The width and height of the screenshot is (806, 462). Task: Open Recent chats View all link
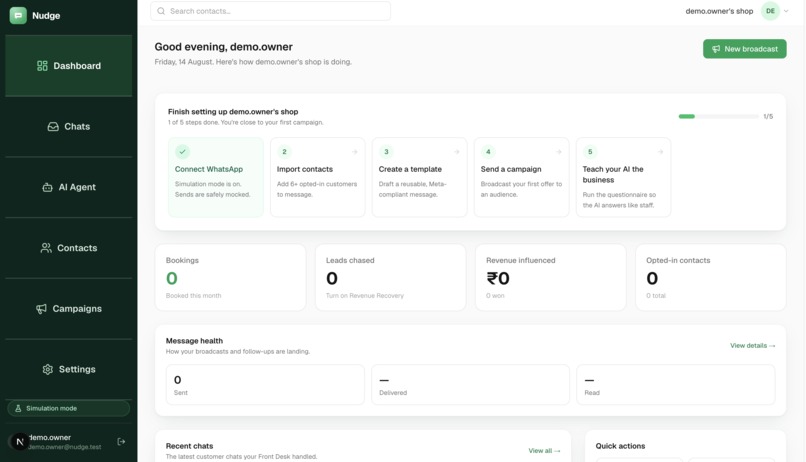point(544,451)
